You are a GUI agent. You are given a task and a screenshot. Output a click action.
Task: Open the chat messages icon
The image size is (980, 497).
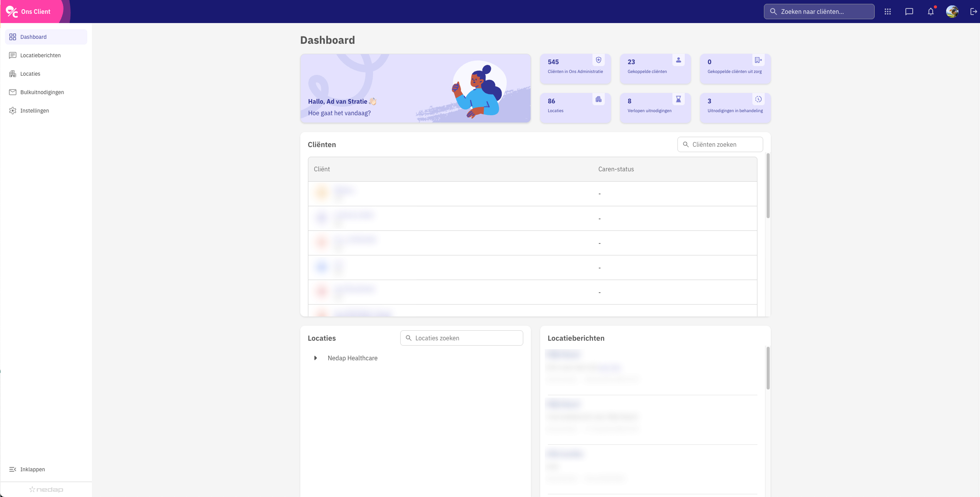[909, 12]
